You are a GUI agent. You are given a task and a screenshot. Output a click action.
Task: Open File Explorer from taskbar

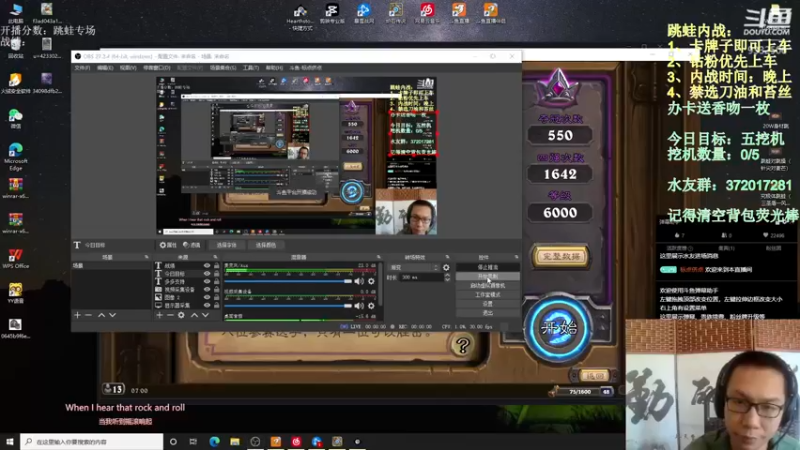coord(235,441)
